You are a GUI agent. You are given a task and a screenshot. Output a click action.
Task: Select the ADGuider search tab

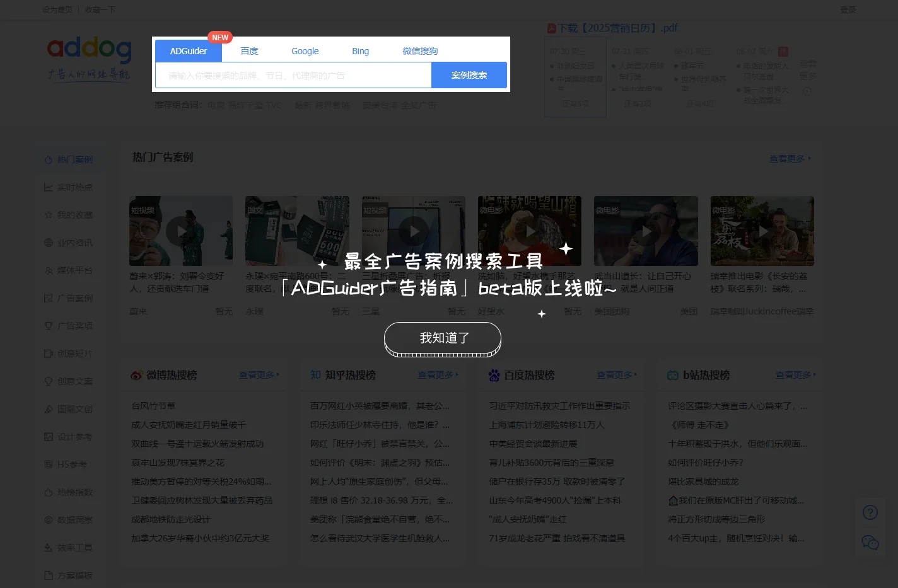189,51
